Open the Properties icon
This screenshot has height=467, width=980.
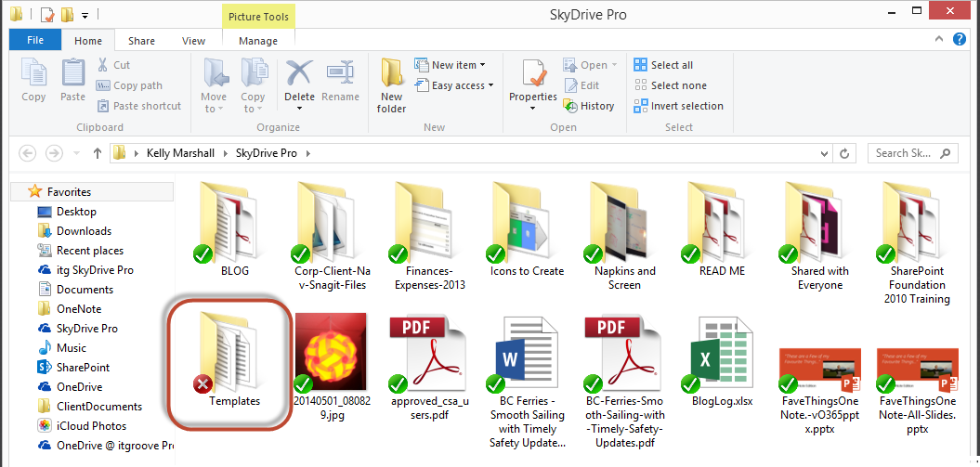532,73
